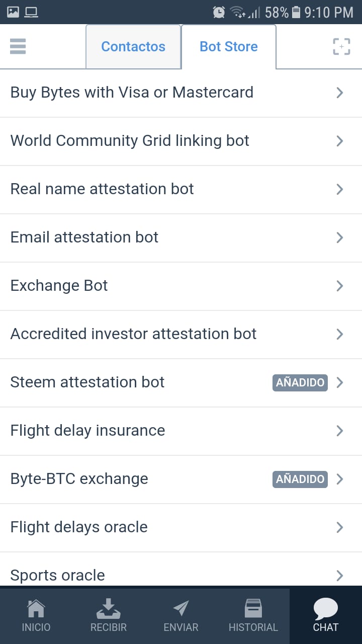Expand Real name attestation bot chevron

340,189
